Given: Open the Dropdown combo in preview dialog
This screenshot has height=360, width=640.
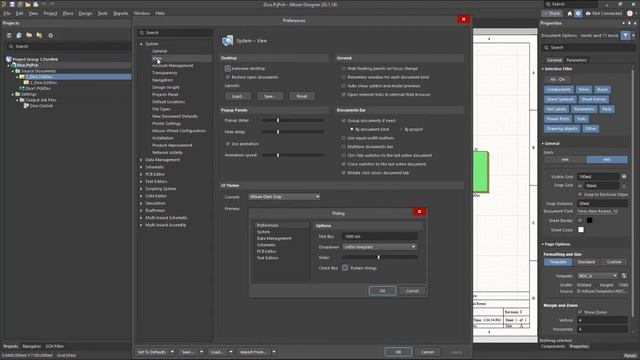Looking at the screenshot, I should (379, 247).
